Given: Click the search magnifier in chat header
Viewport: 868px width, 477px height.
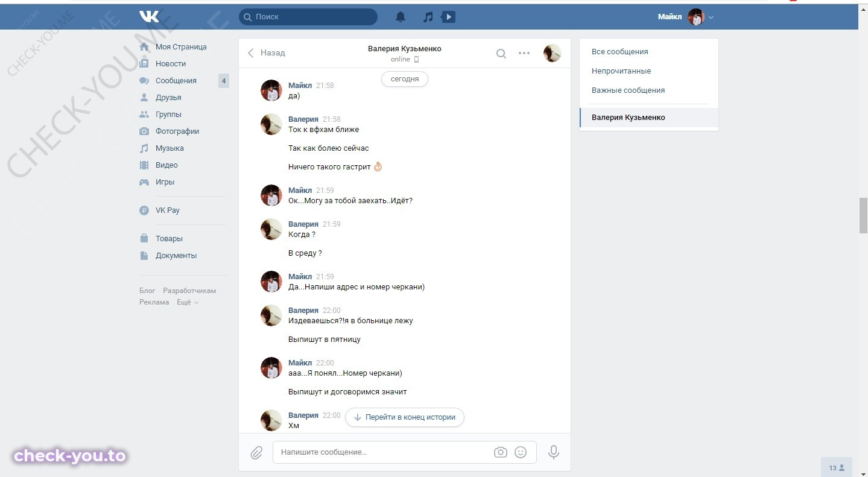Looking at the screenshot, I should click(x=501, y=54).
